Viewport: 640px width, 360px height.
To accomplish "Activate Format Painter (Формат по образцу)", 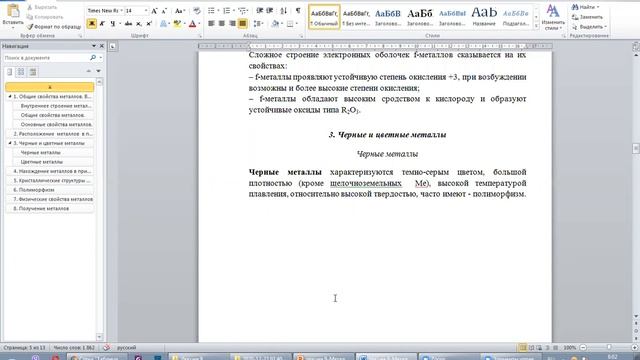I will point(54,27).
